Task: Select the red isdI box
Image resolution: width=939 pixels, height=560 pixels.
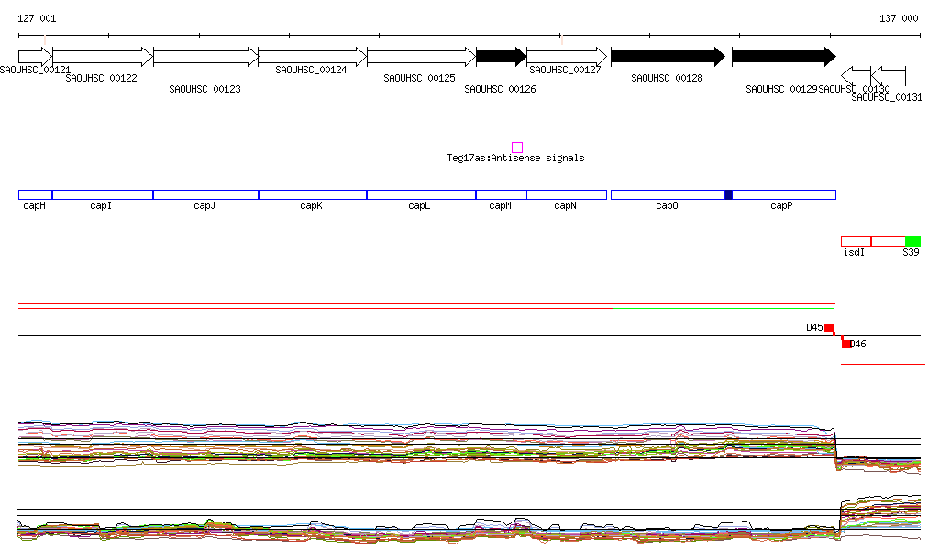Action: point(856,241)
